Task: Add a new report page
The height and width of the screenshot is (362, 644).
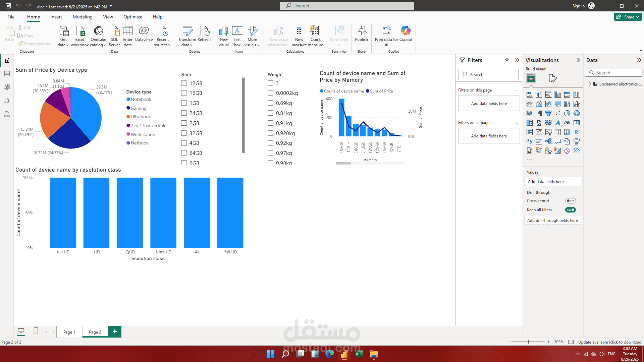Action: 115,331
